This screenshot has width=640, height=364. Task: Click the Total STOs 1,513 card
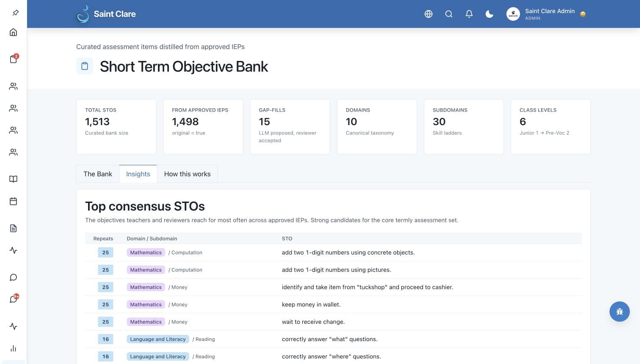tap(116, 127)
